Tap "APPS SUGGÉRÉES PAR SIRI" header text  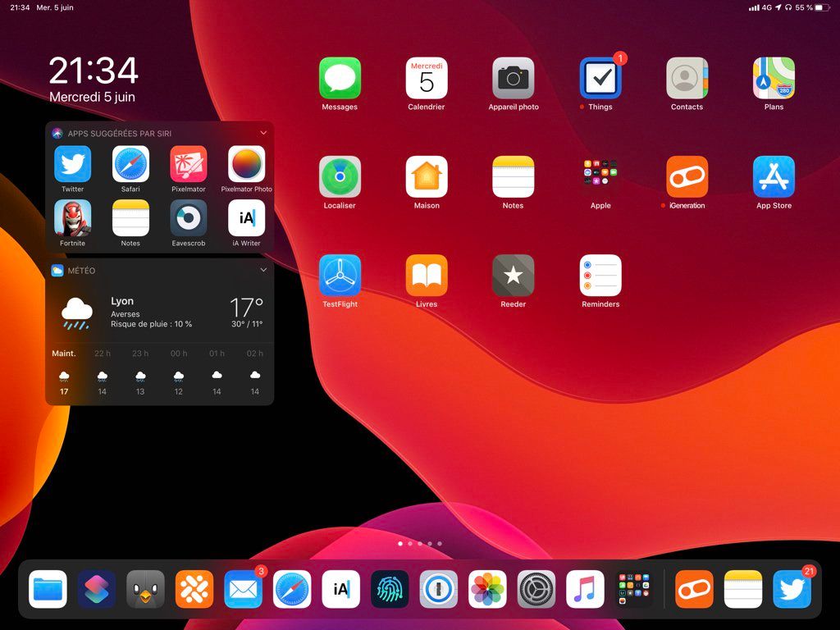[x=120, y=134]
